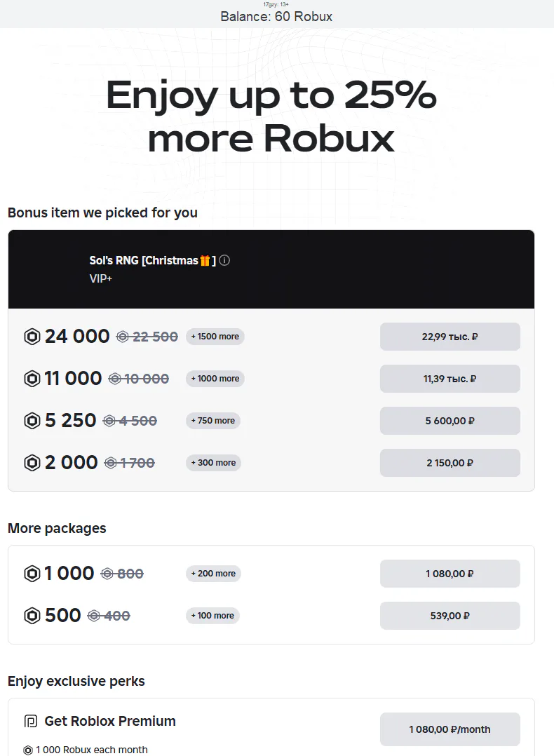554x756 pixels.
Task: Subscribe to Premium for 1 080,00 ₽/month
Action: click(450, 729)
